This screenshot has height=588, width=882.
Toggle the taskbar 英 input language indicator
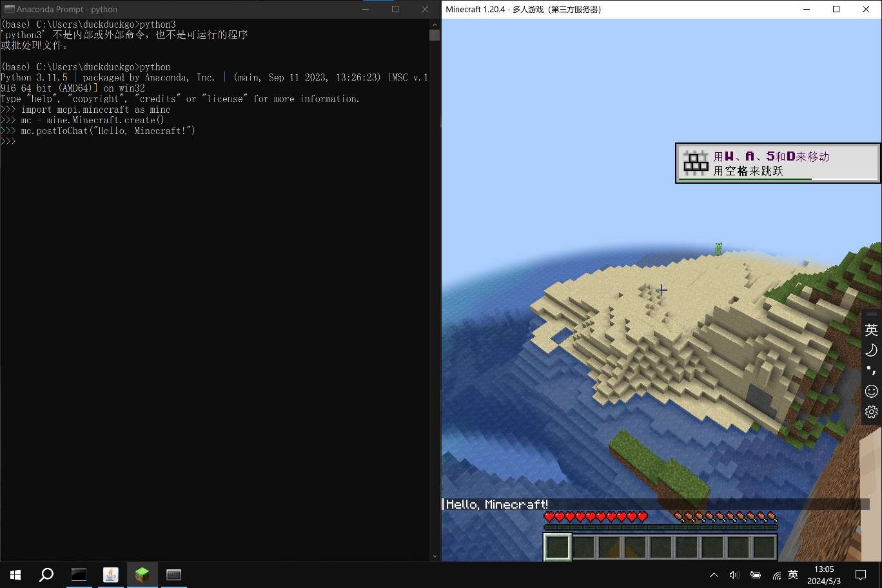click(793, 574)
